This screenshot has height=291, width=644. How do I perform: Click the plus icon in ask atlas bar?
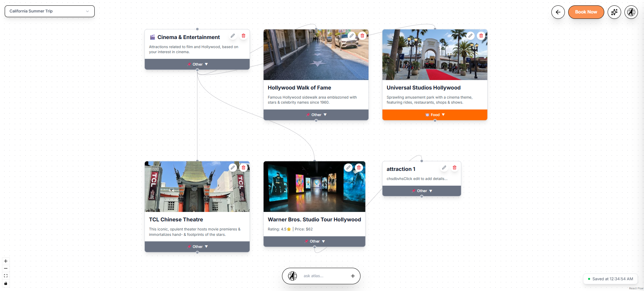coord(353,276)
